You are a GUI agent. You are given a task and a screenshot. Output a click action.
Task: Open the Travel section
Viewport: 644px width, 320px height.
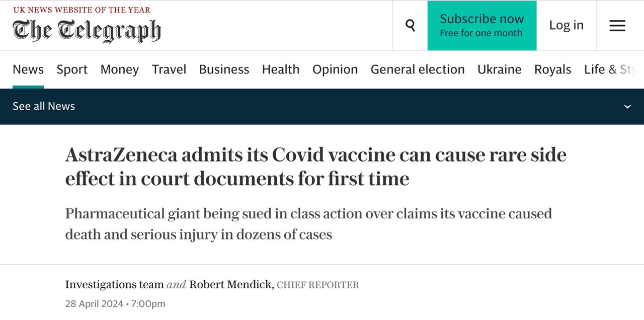click(x=169, y=69)
